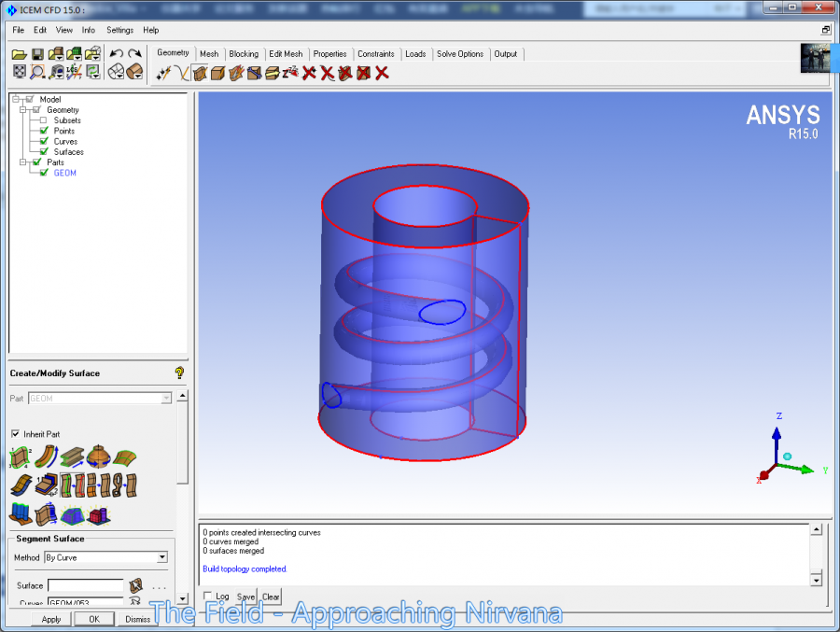Click the wireframe display icon

(117, 72)
